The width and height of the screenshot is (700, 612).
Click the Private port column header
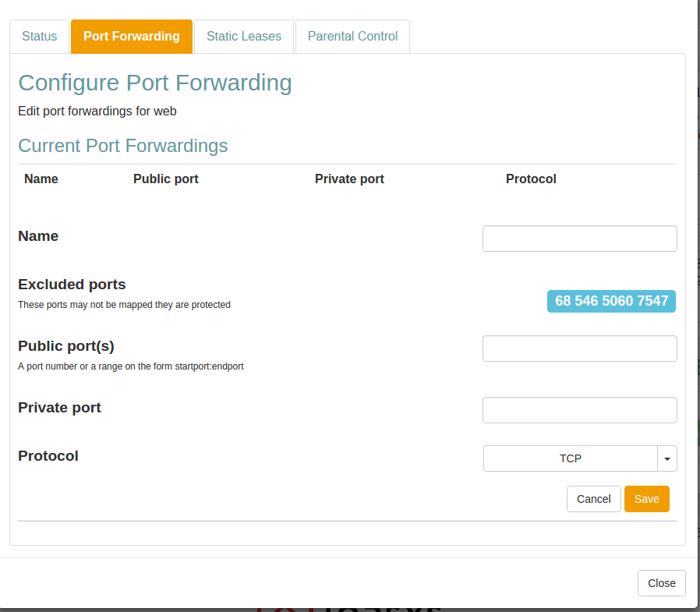point(349,179)
